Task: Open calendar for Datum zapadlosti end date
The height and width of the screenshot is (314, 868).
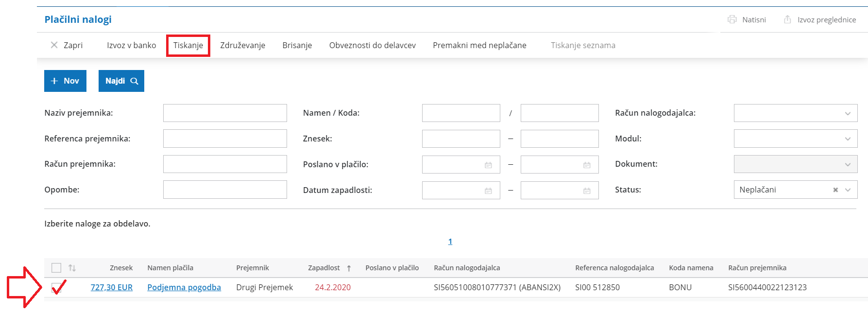Action: pyautogui.click(x=587, y=191)
